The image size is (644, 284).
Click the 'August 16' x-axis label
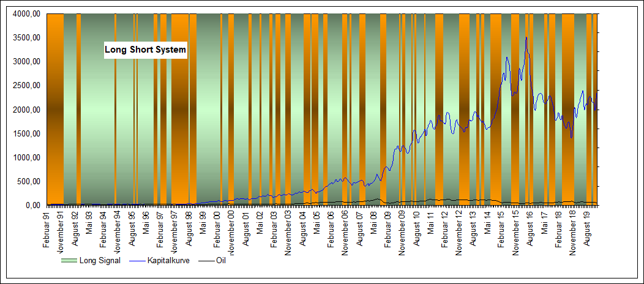coord(530,228)
